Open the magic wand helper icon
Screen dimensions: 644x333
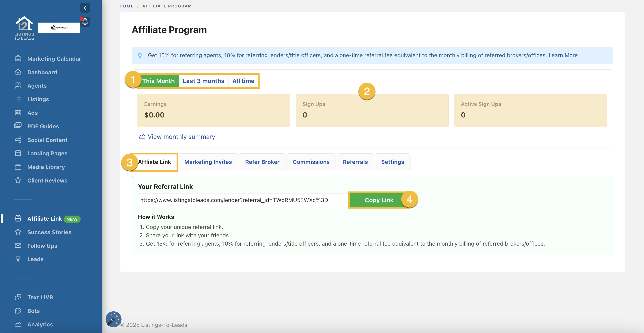tap(113, 319)
